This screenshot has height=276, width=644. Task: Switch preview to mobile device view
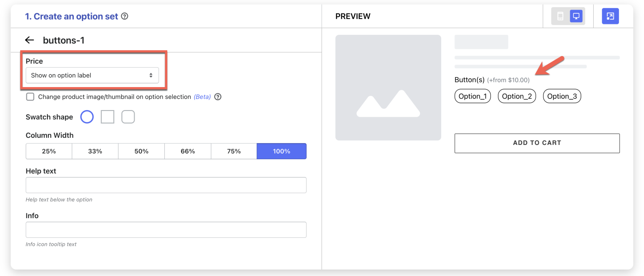click(x=560, y=16)
